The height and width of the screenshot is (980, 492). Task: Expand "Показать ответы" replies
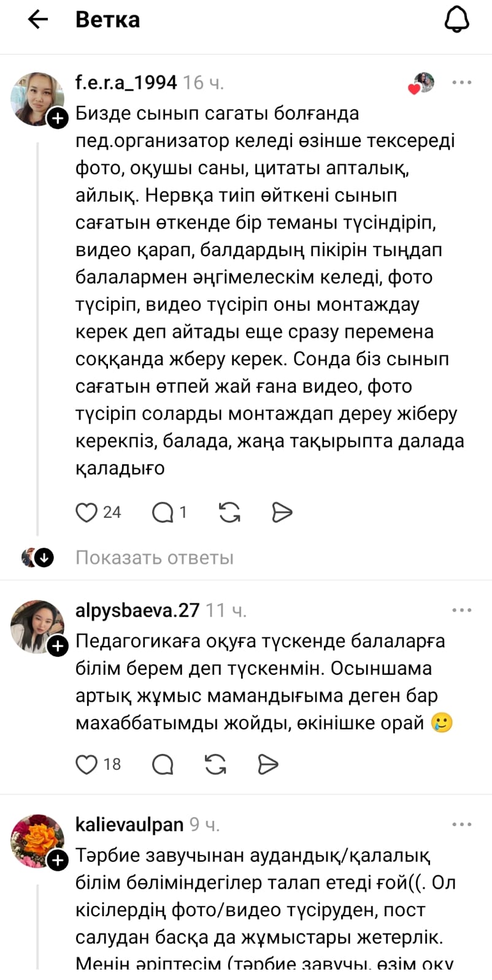click(154, 558)
